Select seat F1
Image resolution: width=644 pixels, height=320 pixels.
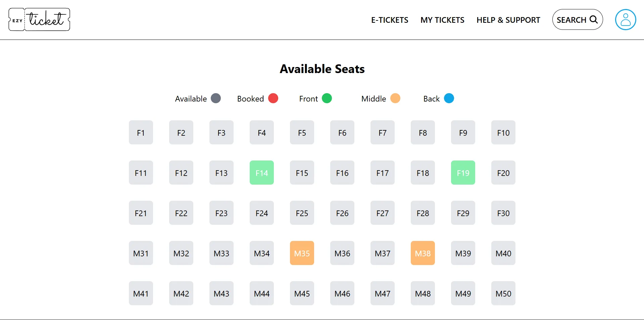(x=141, y=132)
